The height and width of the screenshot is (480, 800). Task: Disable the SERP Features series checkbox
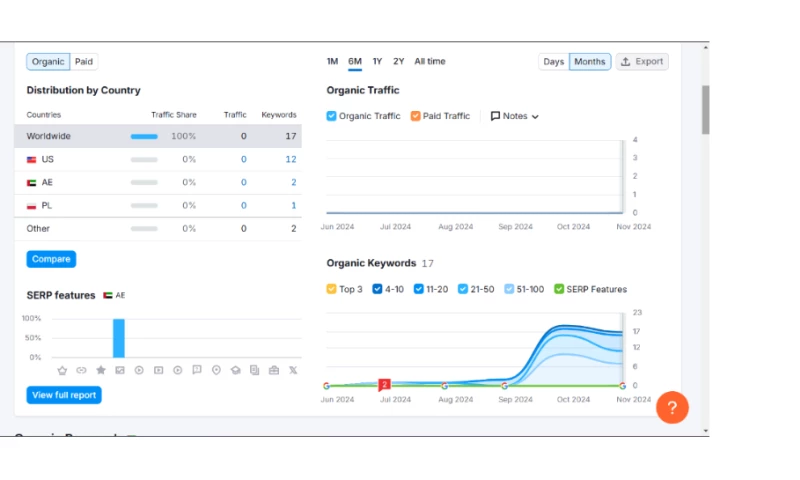pos(559,289)
